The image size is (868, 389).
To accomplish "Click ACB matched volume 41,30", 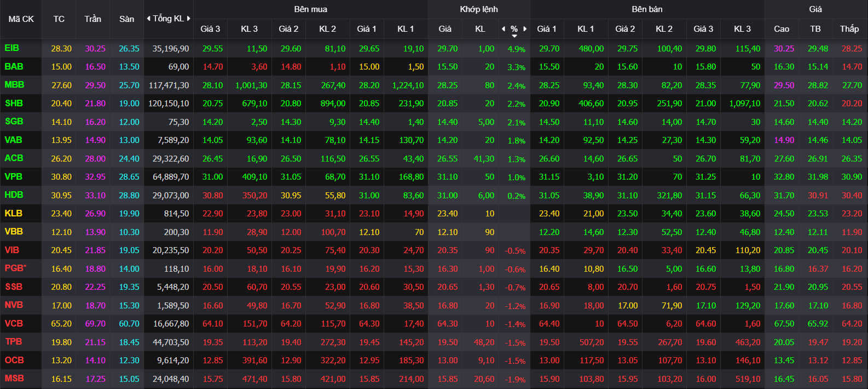I will point(484,159).
